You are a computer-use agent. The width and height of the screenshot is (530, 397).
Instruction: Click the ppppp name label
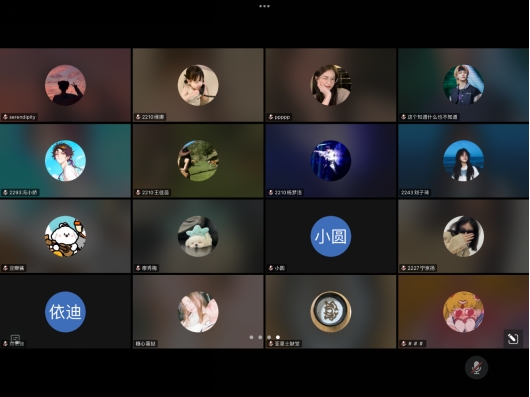tap(282, 117)
